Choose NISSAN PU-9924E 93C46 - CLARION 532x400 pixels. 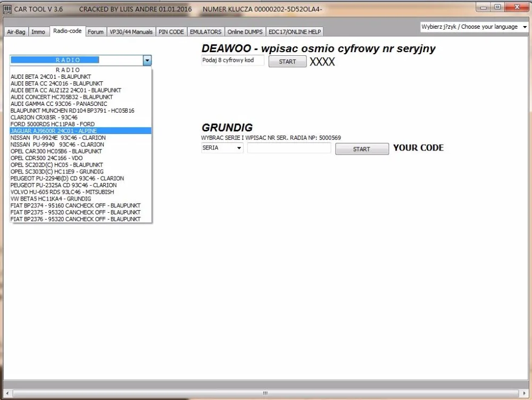[x=81, y=138]
